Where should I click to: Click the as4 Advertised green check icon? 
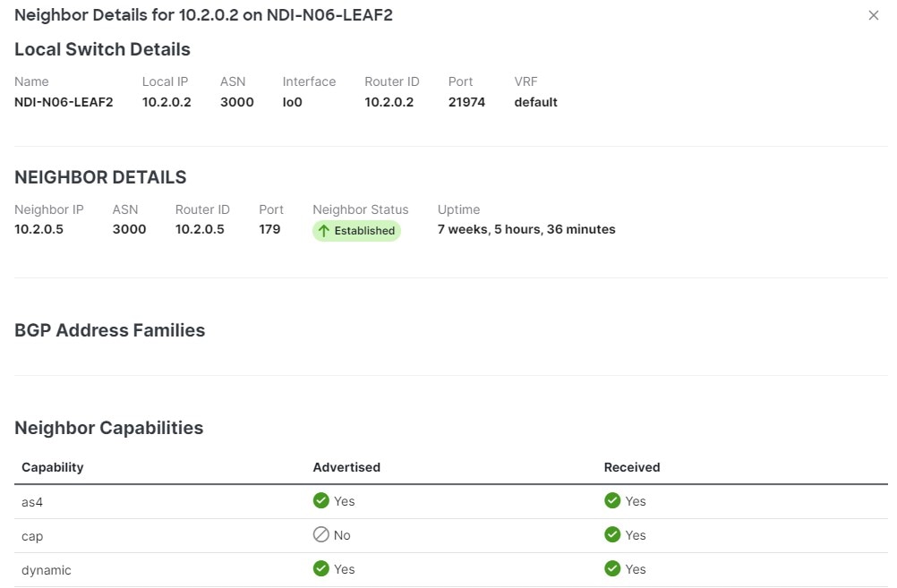[x=320, y=500]
